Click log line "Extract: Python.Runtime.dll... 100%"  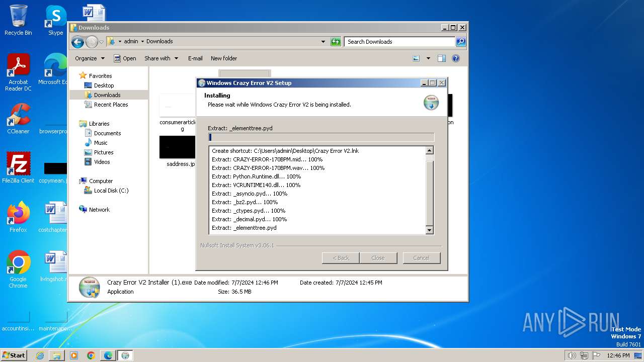point(256,176)
